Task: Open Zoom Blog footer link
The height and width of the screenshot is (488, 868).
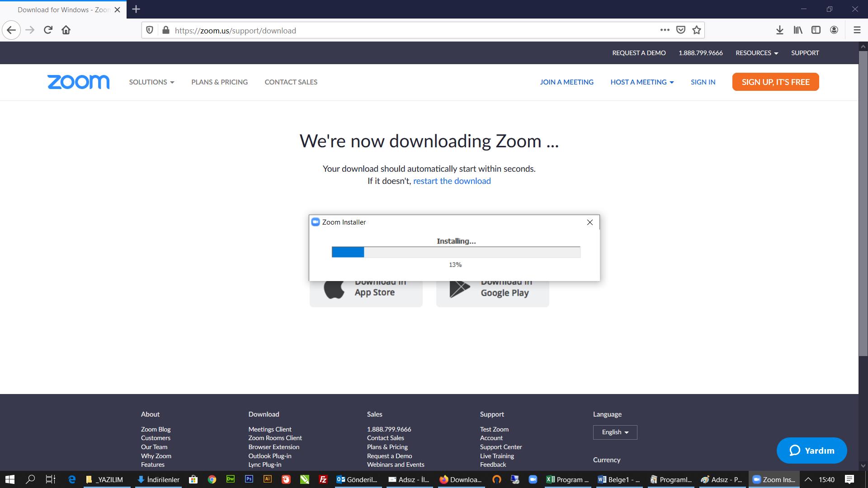Action: tap(156, 429)
